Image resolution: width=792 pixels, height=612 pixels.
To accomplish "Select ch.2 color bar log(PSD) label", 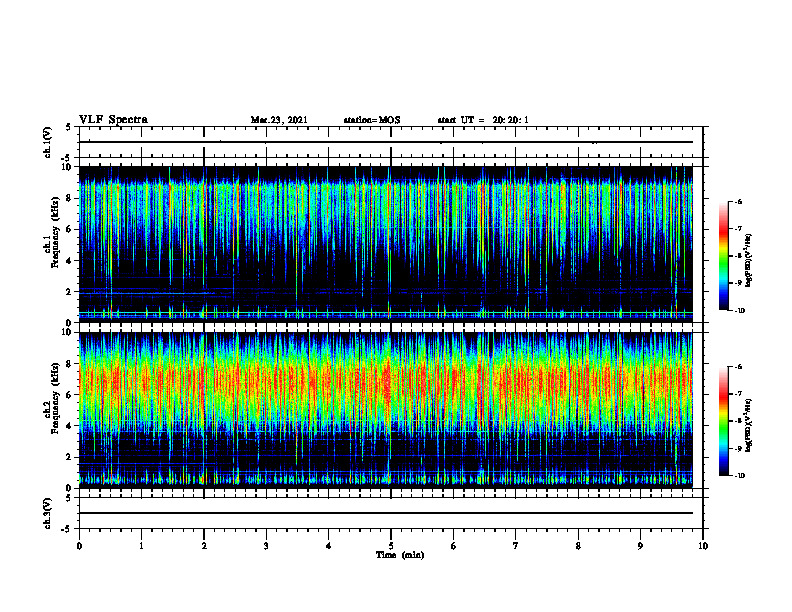I will (750, 425).
